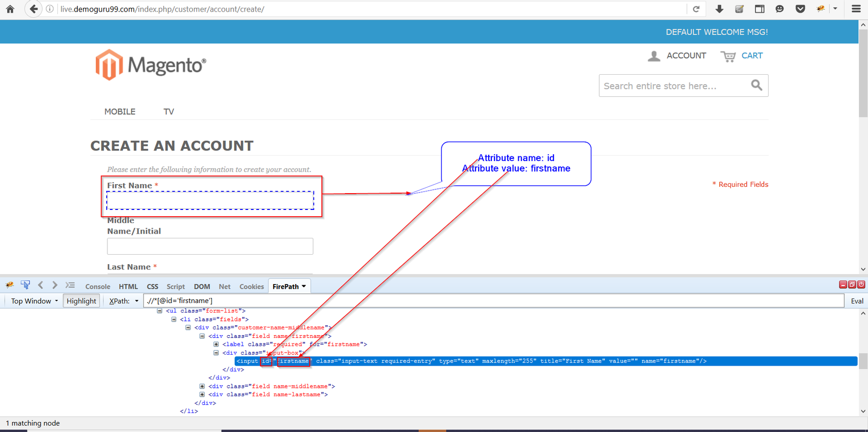Switch to the CSS tab
This screenshot has width=868, height=432.
(153, 287)
